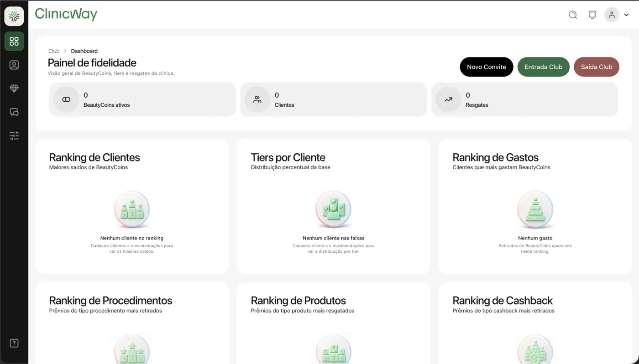
Task: Click the user avatar icon
Action: coord(612,15)
